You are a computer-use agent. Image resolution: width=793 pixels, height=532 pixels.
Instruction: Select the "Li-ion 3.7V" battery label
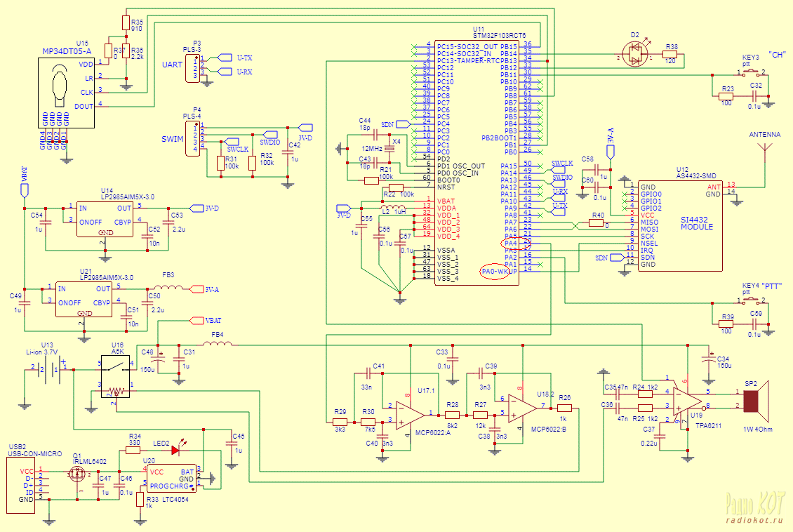tap(41, 352)
